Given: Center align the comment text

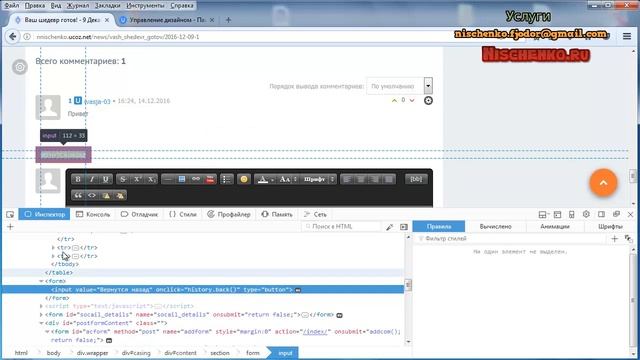Looking at the screenshot, I should point(361,179).
